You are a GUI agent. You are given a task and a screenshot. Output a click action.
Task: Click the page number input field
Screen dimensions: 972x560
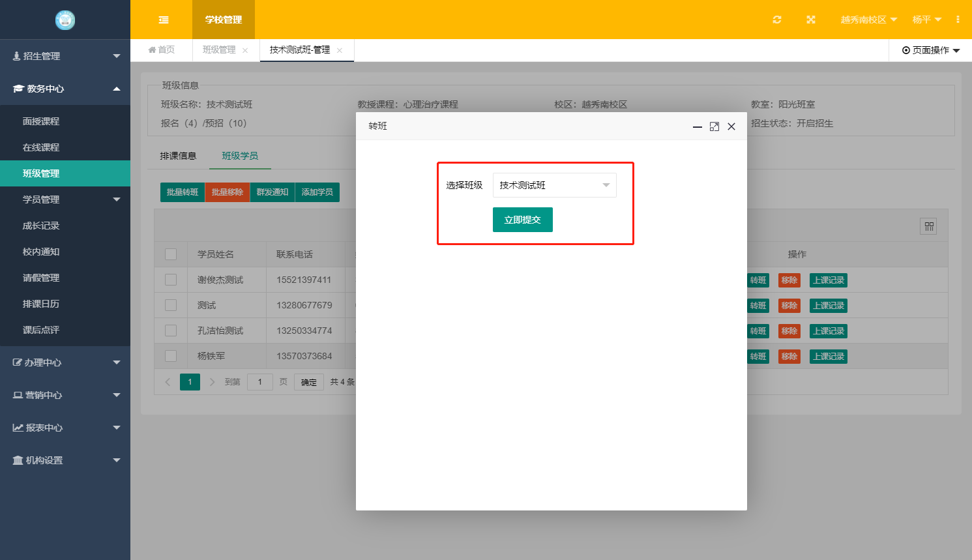click(x=260, y=382)
